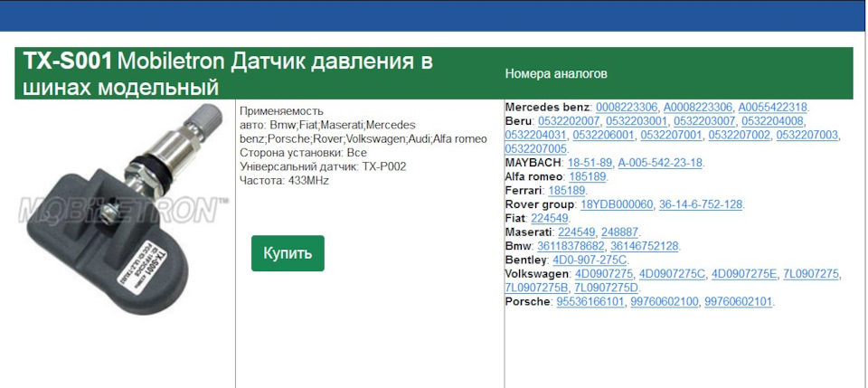
Task: Open Bmw analog 36118378682
Action: pos(571,246)
